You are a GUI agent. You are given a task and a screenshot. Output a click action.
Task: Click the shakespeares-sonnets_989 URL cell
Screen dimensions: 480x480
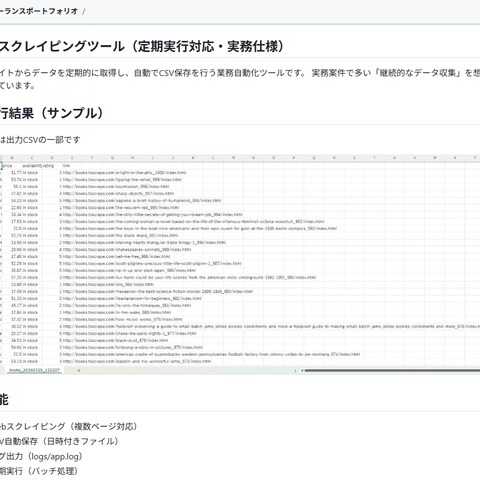127,249
